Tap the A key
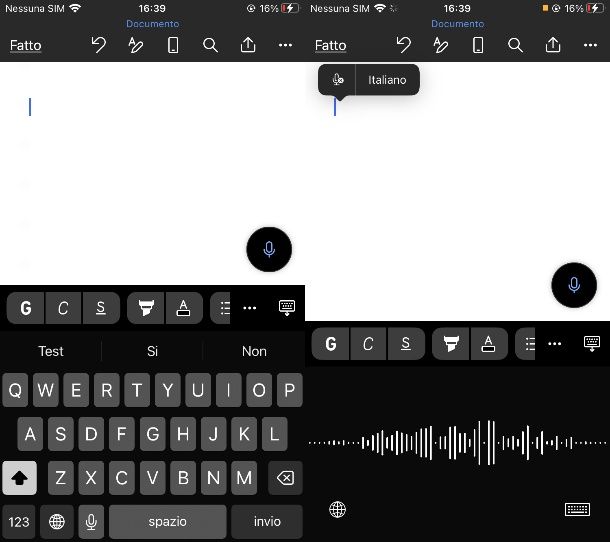Screen dimensions: 610x542 click(x=30, y=434)
